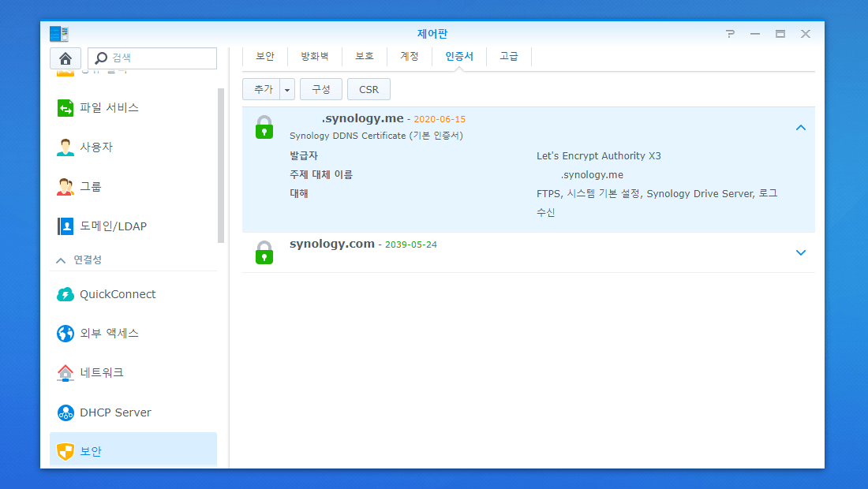Focus the 검색 search field

tap(152, 58)
